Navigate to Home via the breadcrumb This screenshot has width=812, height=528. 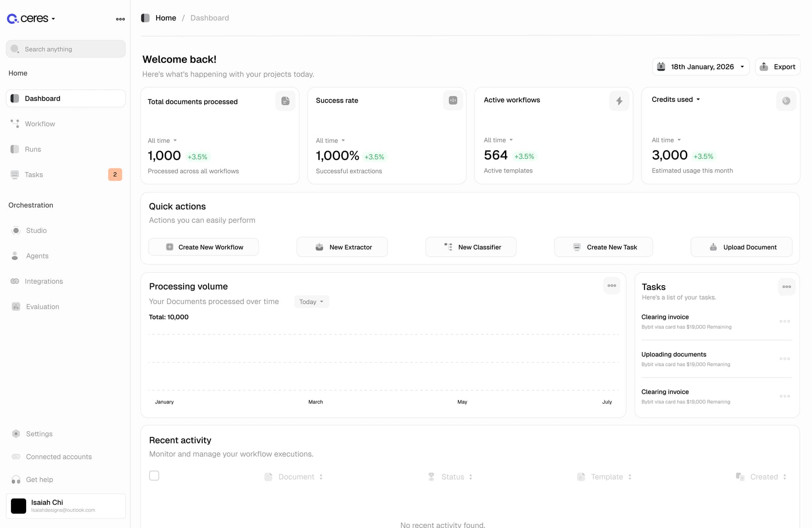166,18
